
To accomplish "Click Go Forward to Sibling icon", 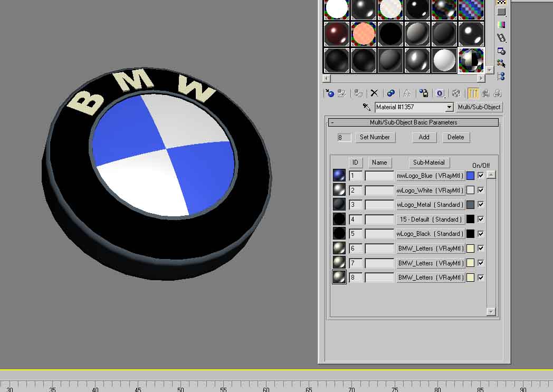I will pyautogui.click(x=498, y=93).
